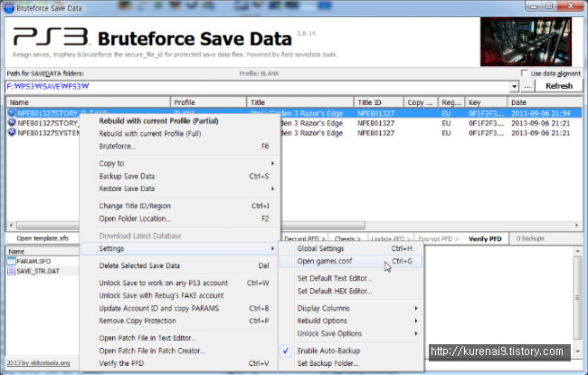Toggle the Use data alignment checkbox
588x375 pixels.
click(x=525, y=73)
